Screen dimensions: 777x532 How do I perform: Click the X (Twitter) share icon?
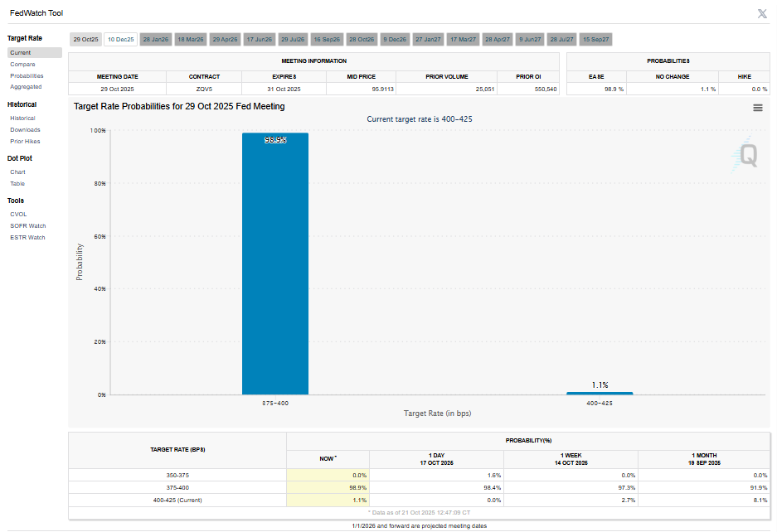(762, 13)
